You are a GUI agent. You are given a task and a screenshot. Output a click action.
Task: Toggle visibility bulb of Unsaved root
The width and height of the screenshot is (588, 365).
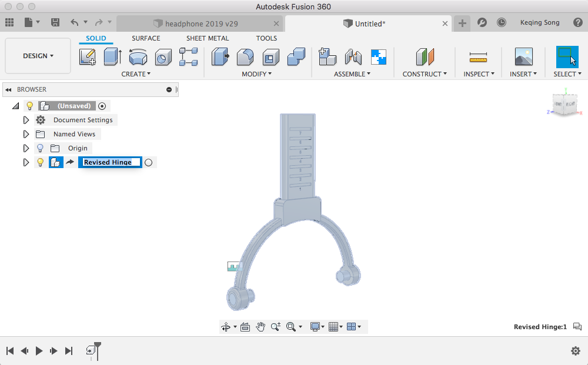pyautogui.click(x=29, y=106)
